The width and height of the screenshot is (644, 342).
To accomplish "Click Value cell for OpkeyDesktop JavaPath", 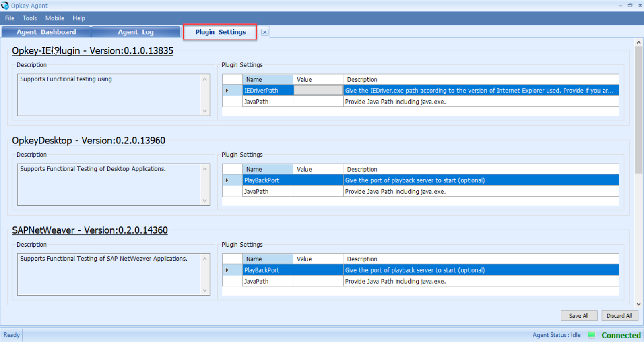I will click(x=318, y=191).
